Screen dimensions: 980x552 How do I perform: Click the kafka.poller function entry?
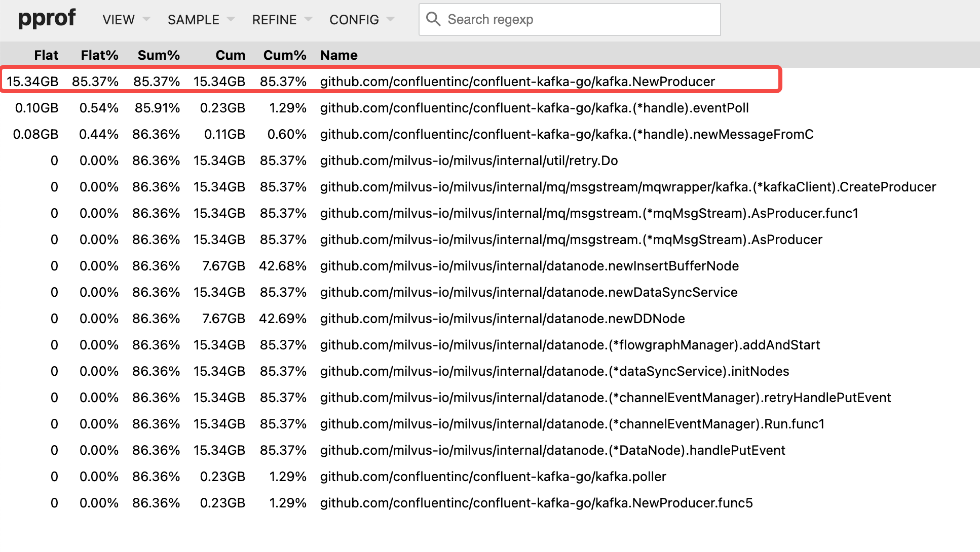[493, 477]
